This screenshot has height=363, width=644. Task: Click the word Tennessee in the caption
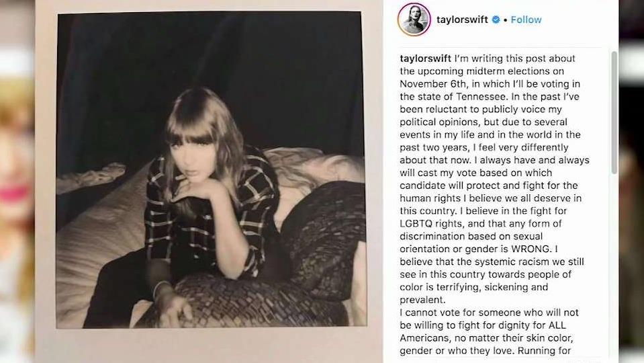pos(481,97)
